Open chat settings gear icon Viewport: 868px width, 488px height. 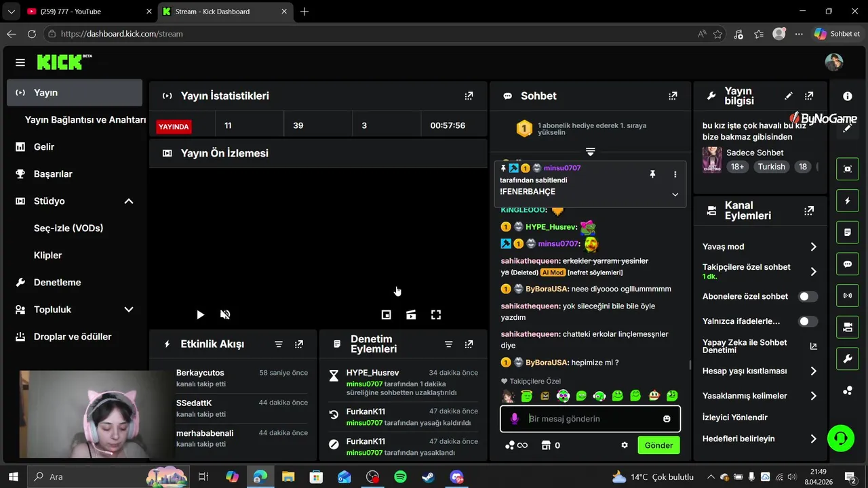[625, 445]
